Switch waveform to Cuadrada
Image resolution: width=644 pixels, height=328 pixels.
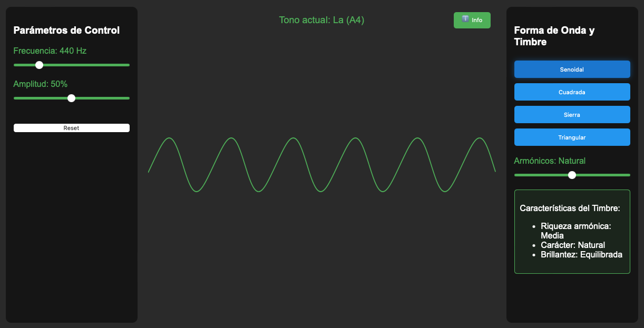[572, 92]
